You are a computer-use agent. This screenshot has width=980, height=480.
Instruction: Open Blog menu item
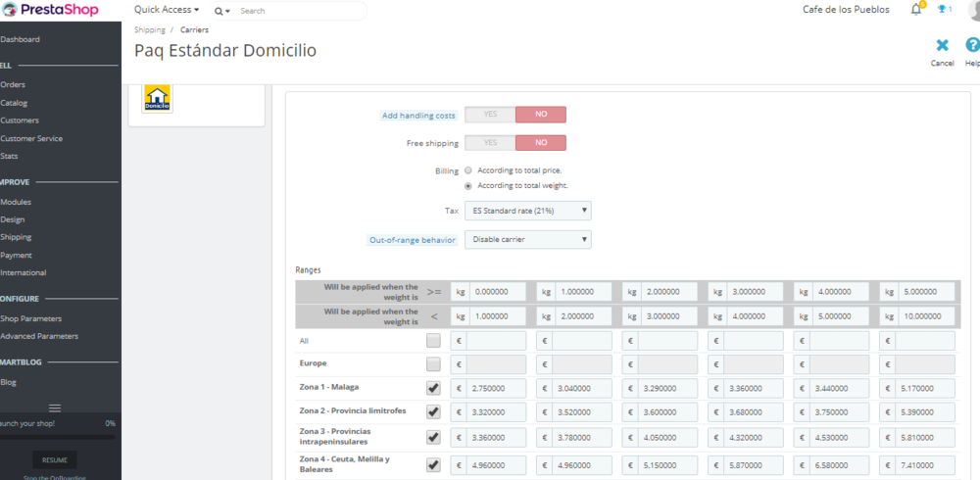click(x=8, y=382)
